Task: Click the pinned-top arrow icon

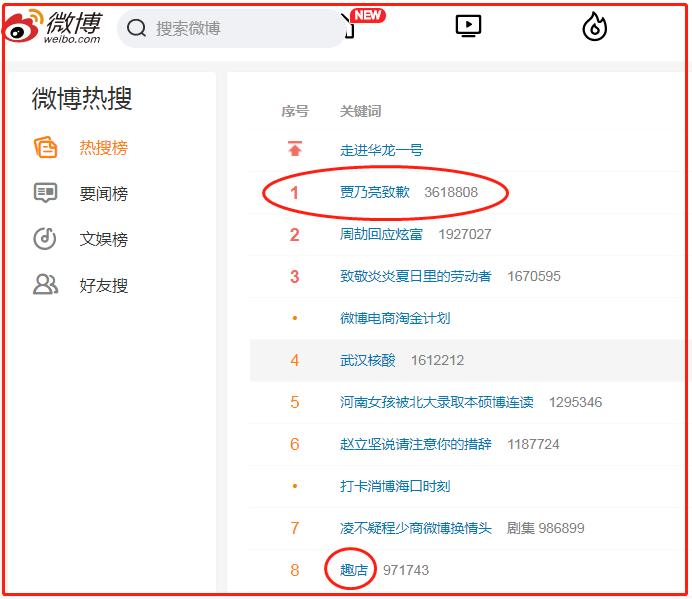Action: [x=295, y=149]
